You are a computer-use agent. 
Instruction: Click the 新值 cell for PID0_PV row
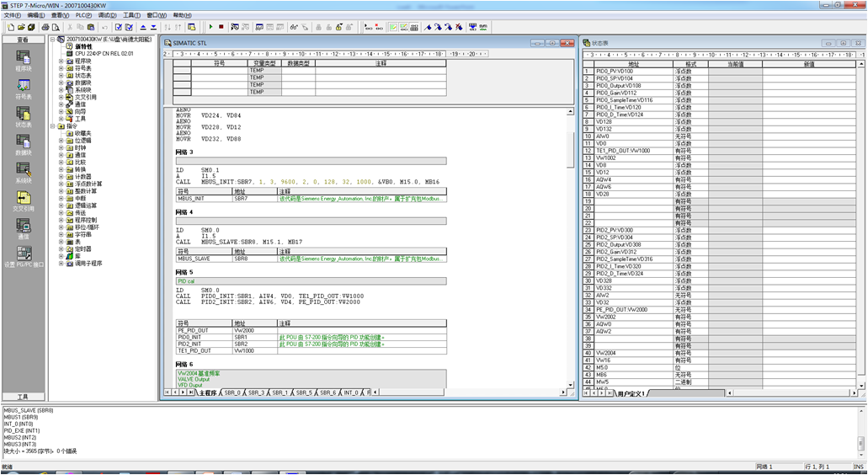(x=808, y=72)
